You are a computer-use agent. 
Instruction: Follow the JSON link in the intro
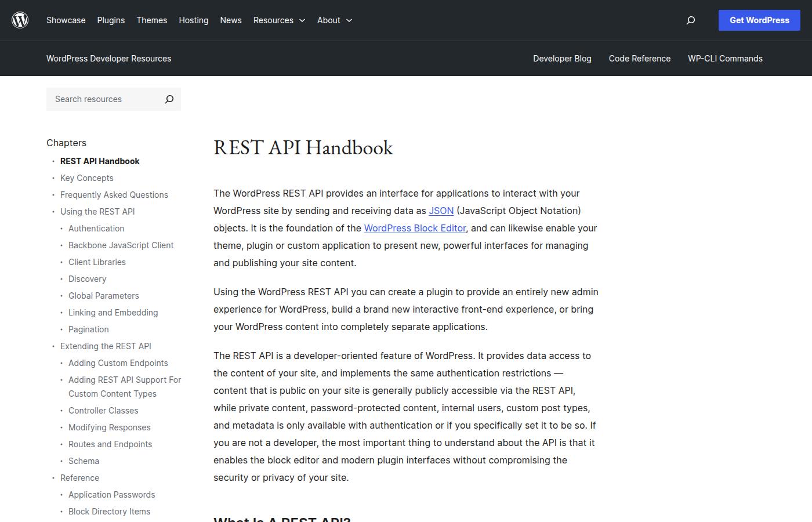coord(441,211)
